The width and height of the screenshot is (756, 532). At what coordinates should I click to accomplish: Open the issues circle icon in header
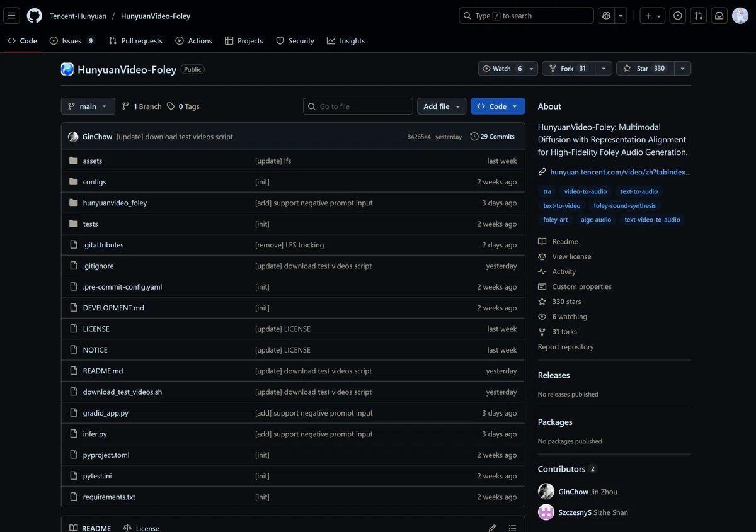click(678, 16)
